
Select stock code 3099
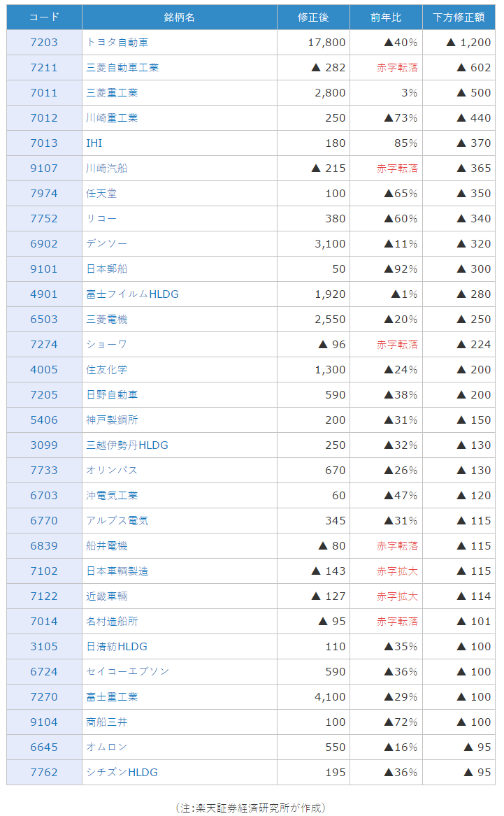coord(44,445)
